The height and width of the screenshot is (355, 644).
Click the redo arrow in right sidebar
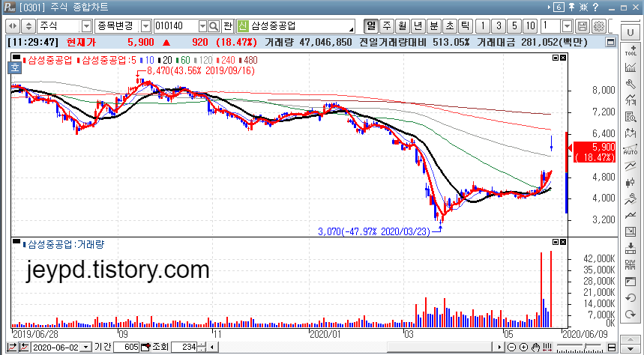631,315
